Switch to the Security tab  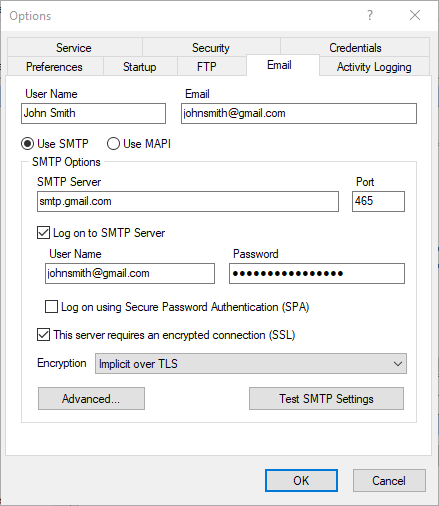click(x=211, y=47)
